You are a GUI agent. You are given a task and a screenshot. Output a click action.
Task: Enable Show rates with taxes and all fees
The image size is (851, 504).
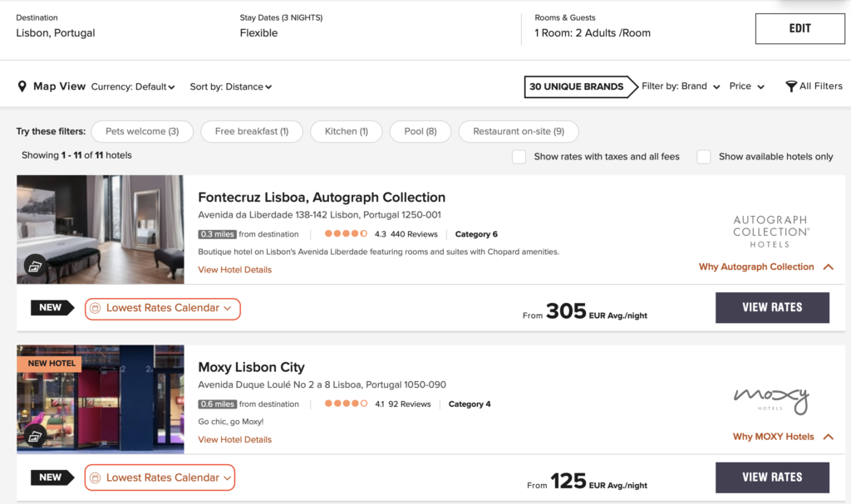click(x=519, y=156)
